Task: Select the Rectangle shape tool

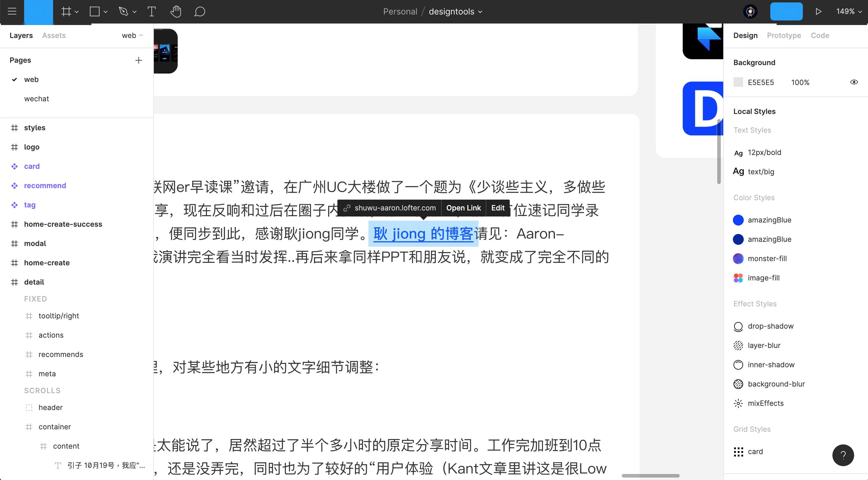Action: click(95, 11)
